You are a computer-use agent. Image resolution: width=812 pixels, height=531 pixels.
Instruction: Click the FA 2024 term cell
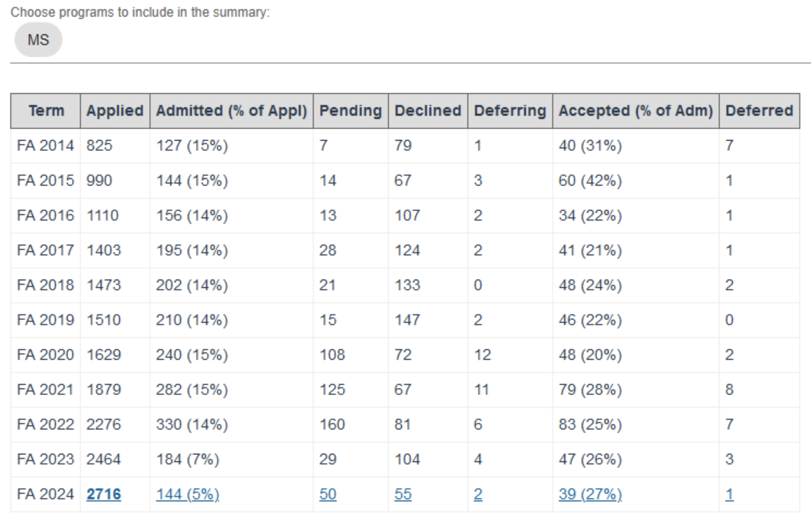click(46, 494)
